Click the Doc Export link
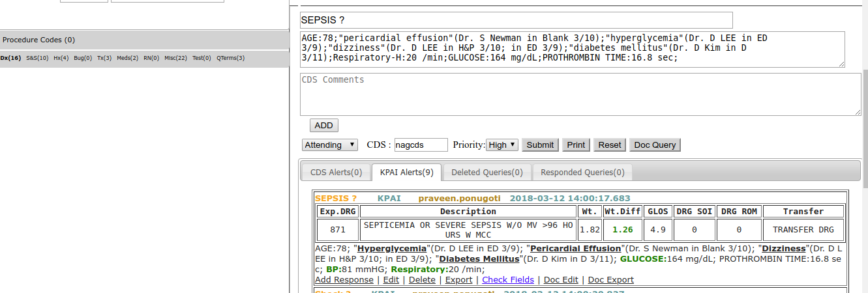This screenshot has height=293, width=868. 610,280
